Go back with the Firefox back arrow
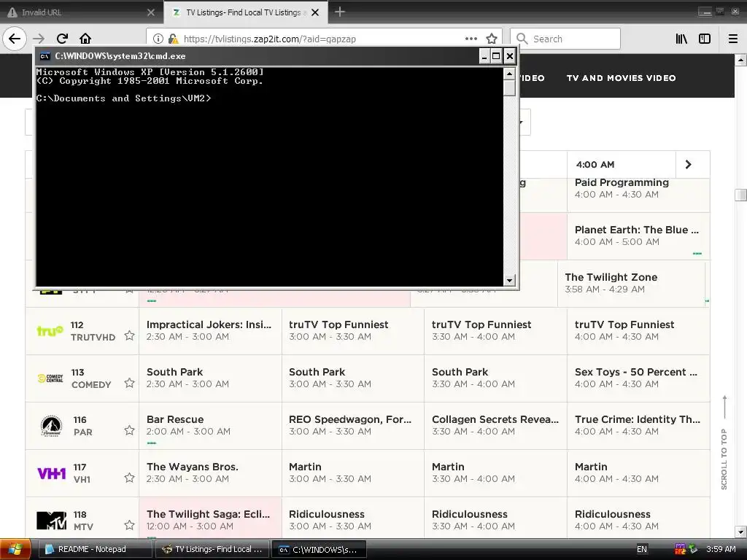Viewport: 747px width, 560px height. 15,39
